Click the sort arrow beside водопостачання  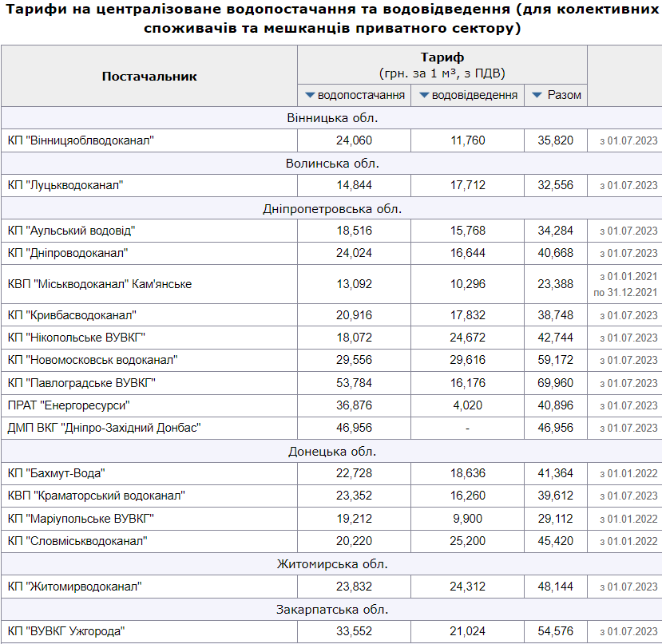(x=310, y=96)
